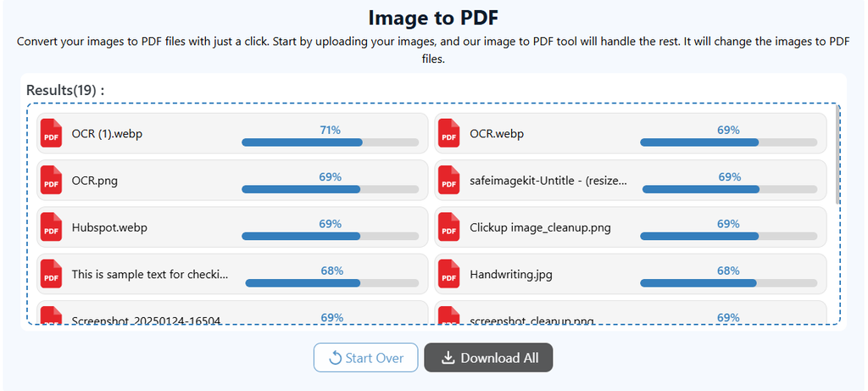
Task: Click the PDF icon next to Handwriting.jpg
Action: 449,274
